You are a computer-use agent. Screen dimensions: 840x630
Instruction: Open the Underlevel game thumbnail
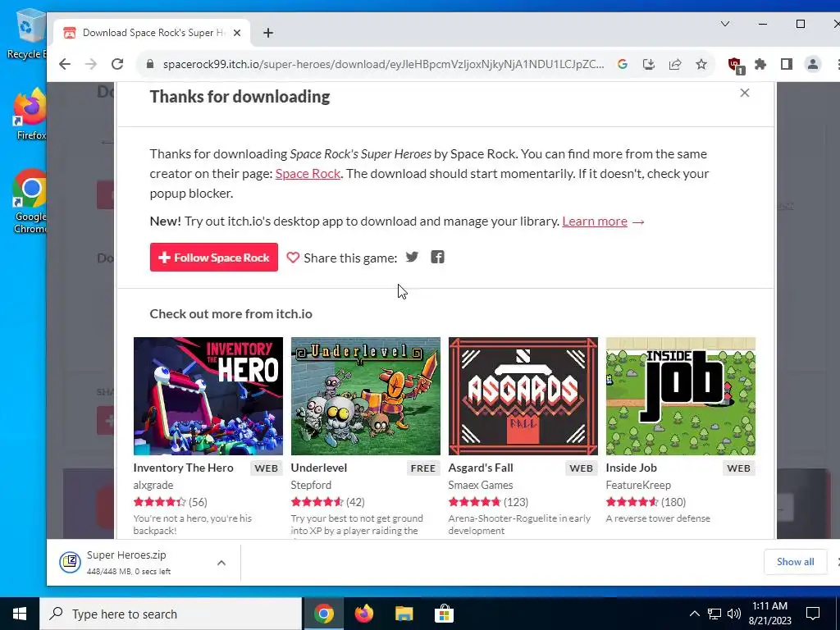pyautogui.click(x=365, y=396)
